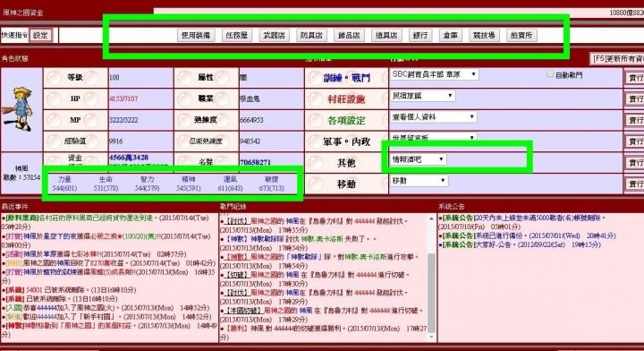
Task: Click the 設定 quick command button
Action: click(x=40, y=35)
